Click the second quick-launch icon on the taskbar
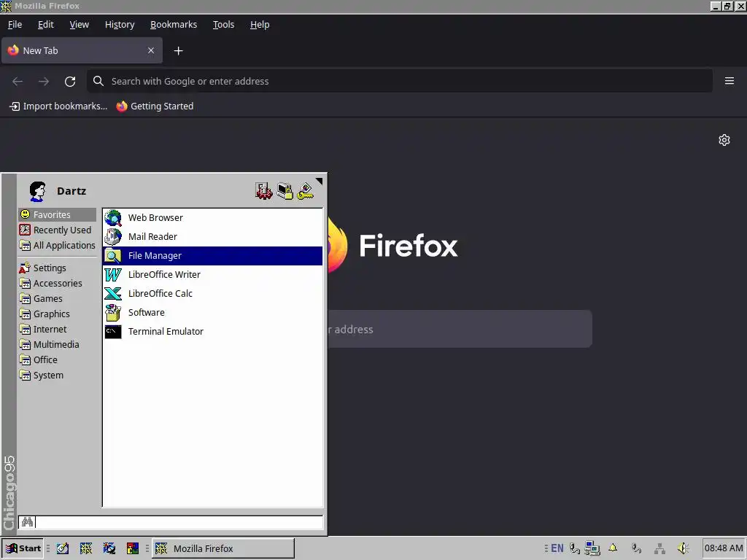747x560 pixels. tap(86, 548)
